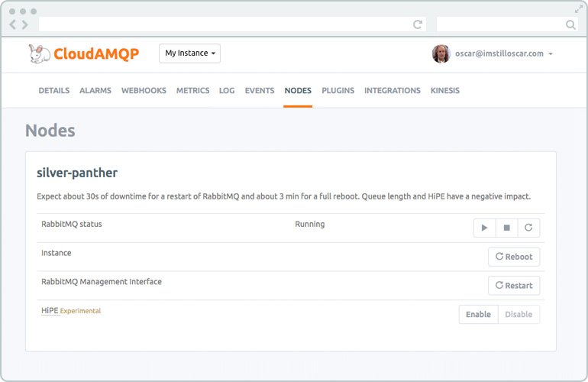
Task: Open the Webhooks tab
Action: click(144, 90)
